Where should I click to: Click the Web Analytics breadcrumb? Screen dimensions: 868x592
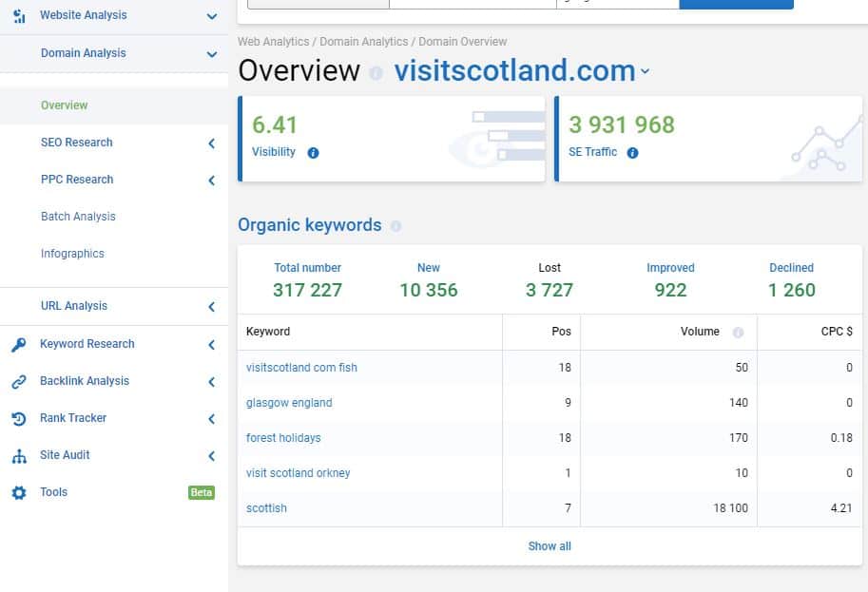tap(274, 42)
